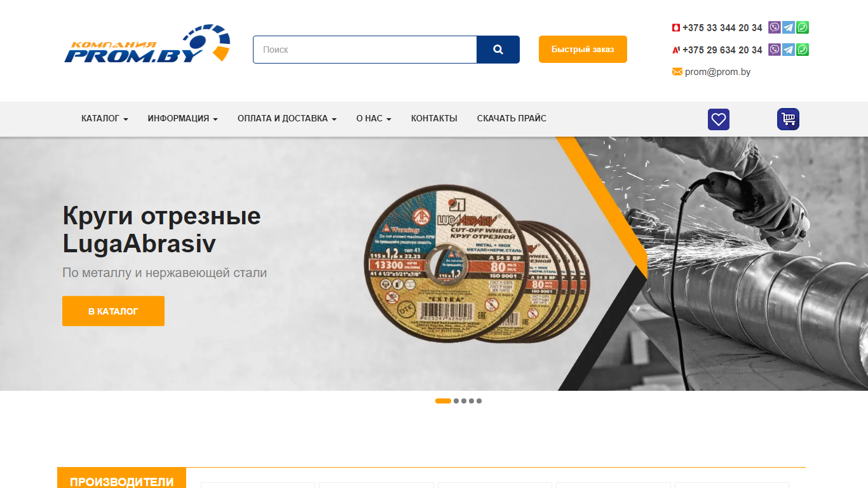Open Telegram for the +375 29 number

[x=789, y=50]
